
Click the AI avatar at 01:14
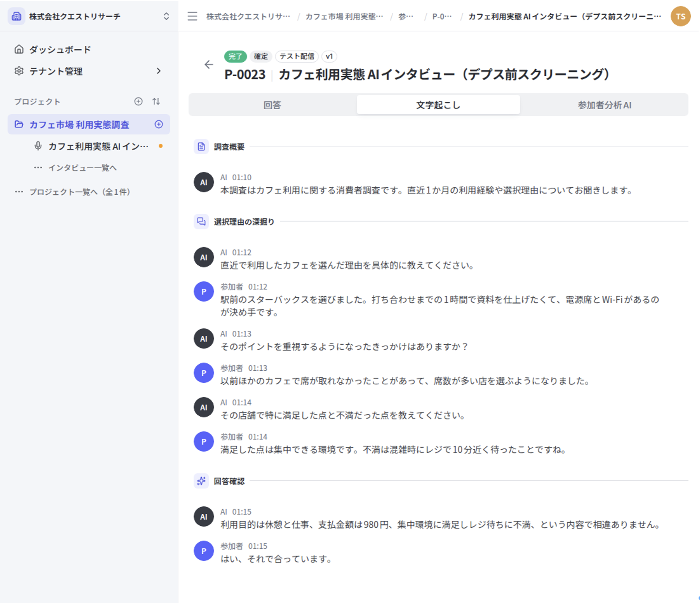pyautogui.click(x=204, y=407)
